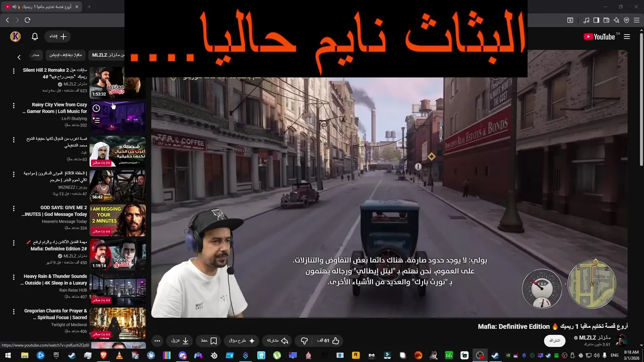
Task: Click the Create (إنشاء) plus button
Action: pyautogui.click(x=58, y=37)
